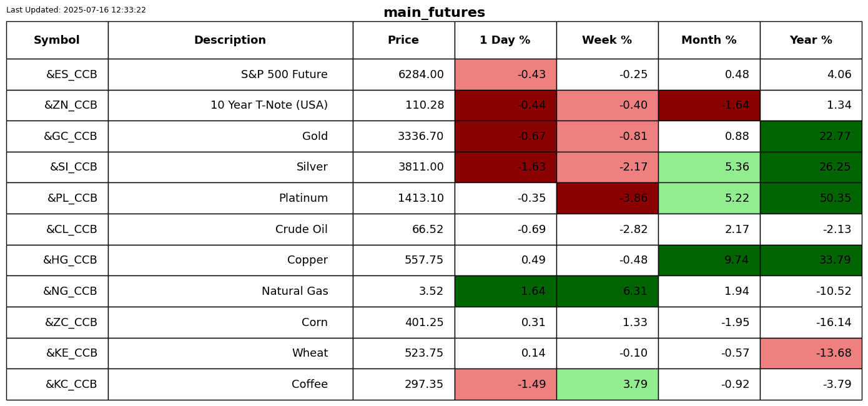This screenshot has height=406, width=868.
Task: Click the Description column header
Action: pyautogui.click(x=230, y=41)
